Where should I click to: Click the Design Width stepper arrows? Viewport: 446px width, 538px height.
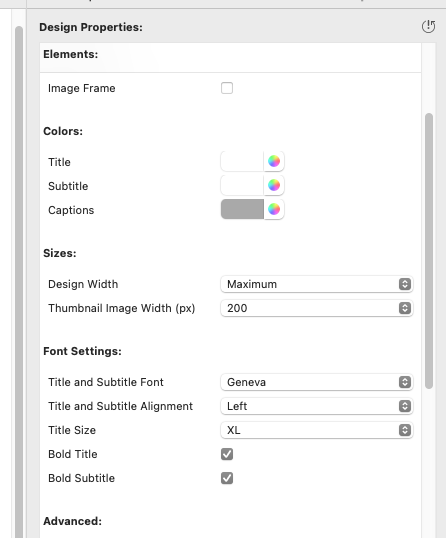[405, 284]
